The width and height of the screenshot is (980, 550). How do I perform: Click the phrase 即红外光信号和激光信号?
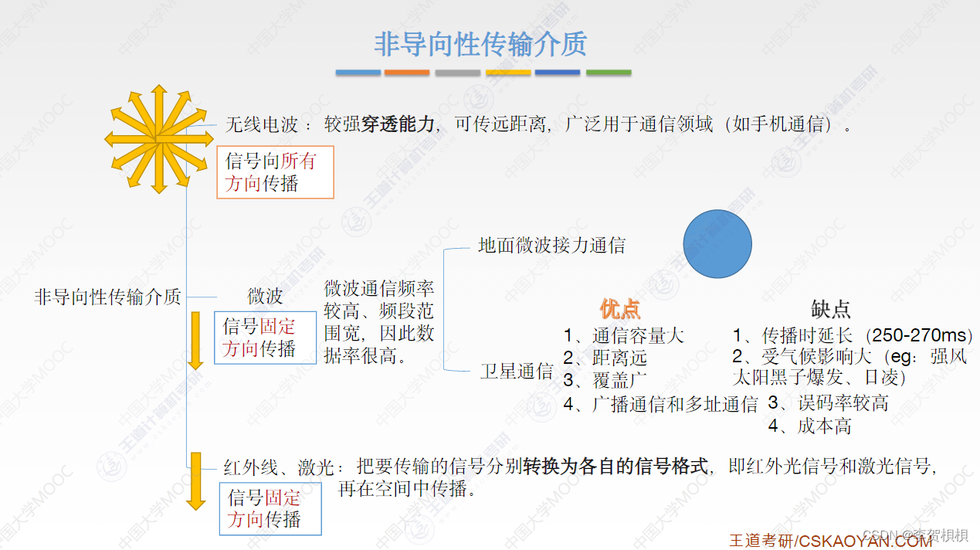pyautogui.click(x=830, y=467)
